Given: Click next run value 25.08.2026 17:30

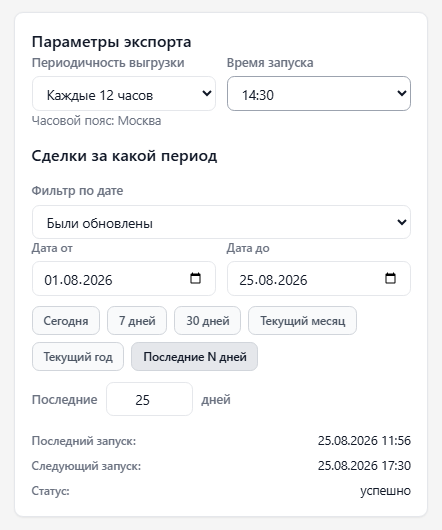Looking at the screenshot, I should (364, 466).
